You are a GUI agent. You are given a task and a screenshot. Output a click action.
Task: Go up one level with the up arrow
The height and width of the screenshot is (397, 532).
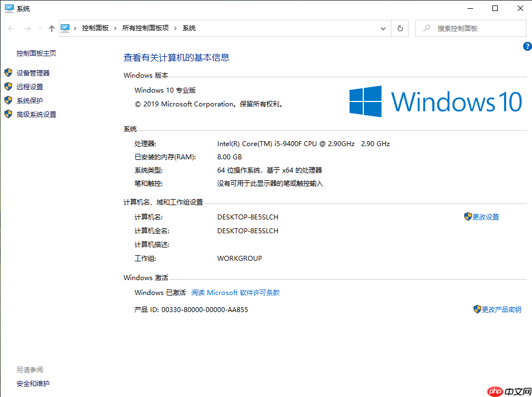coord(52,29)
